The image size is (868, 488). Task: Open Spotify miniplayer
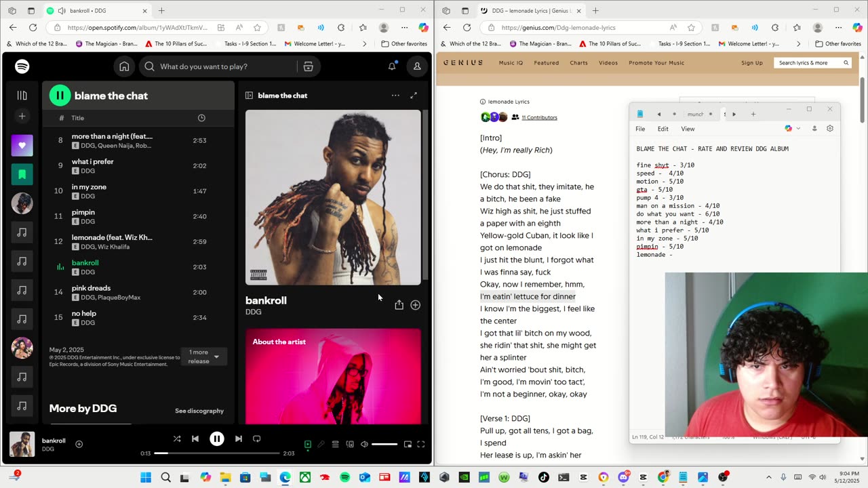[408, 445]
